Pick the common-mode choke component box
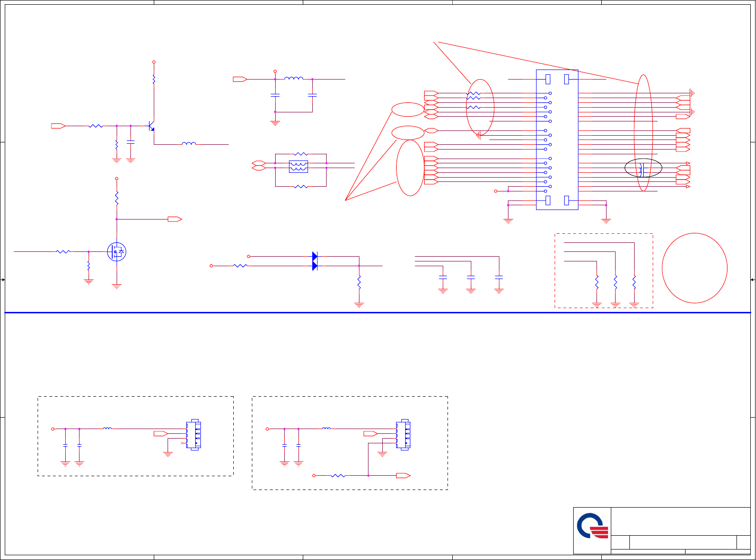 (298, 166)
